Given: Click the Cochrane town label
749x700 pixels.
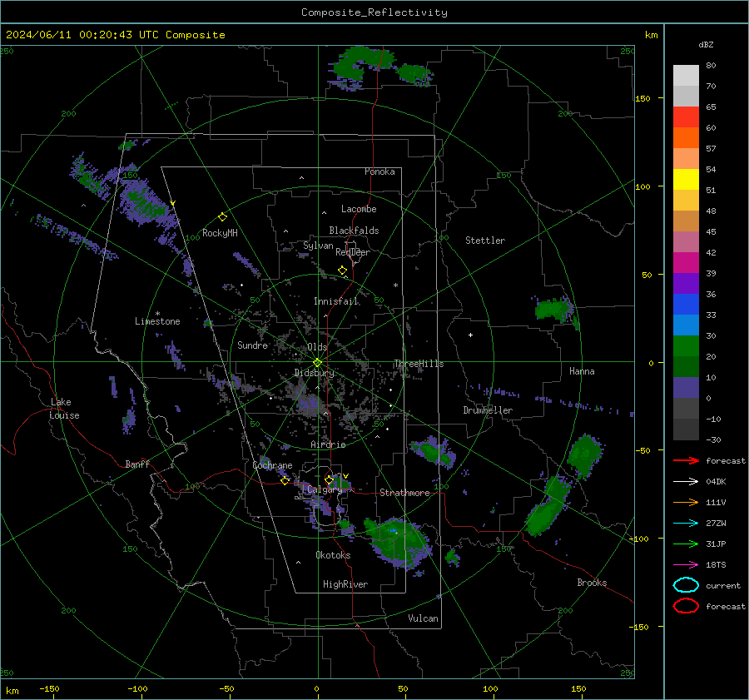Looking at the screenshot, I should [x=272, y=465].
